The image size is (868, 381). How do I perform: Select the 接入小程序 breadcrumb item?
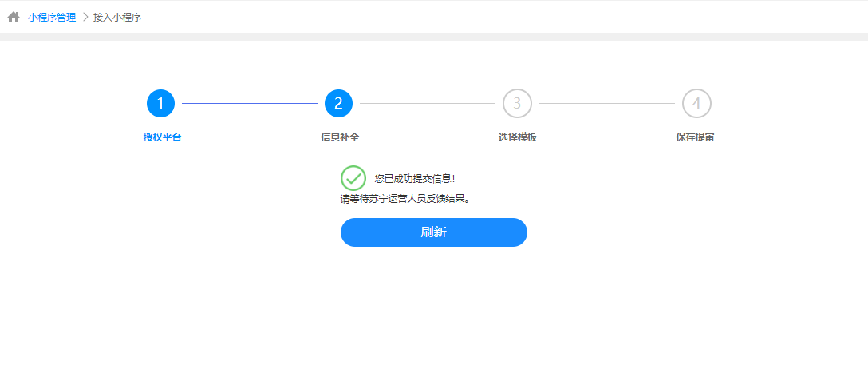coord(117,17)
